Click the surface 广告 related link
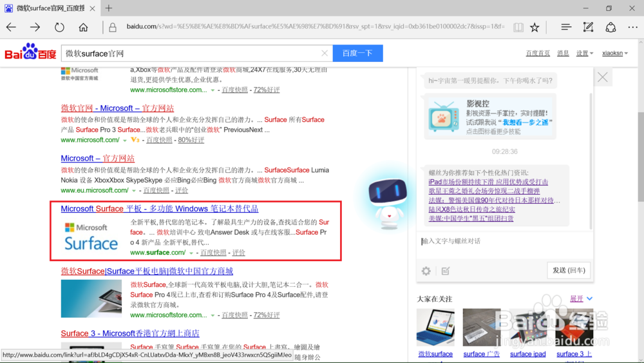Viewport: 644px width, 363px height. click(481, 354)
